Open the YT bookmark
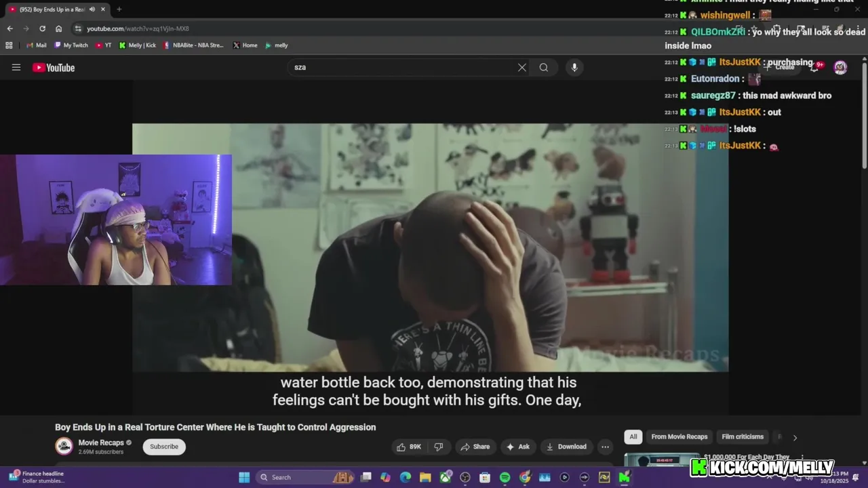The image size is (868, 488). 103,45
